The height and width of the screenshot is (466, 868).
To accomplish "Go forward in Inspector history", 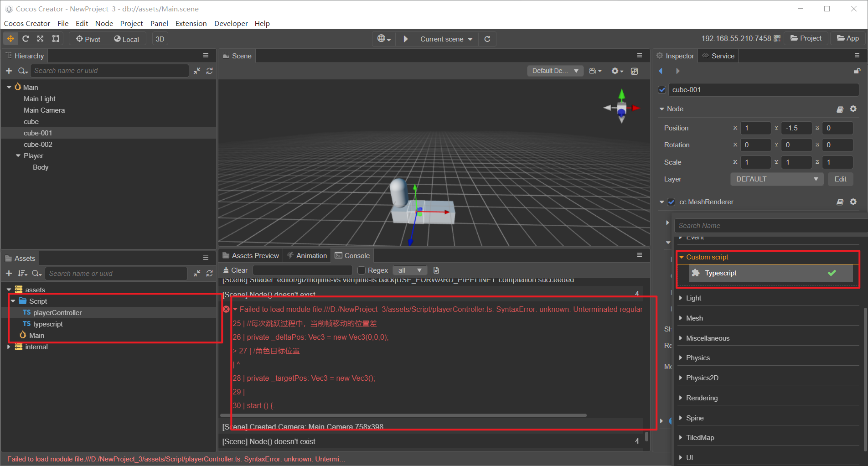I will point(678,71).
